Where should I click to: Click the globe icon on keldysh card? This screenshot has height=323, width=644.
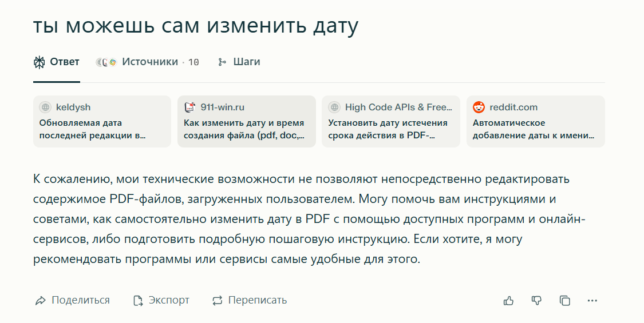coord(45,107)
